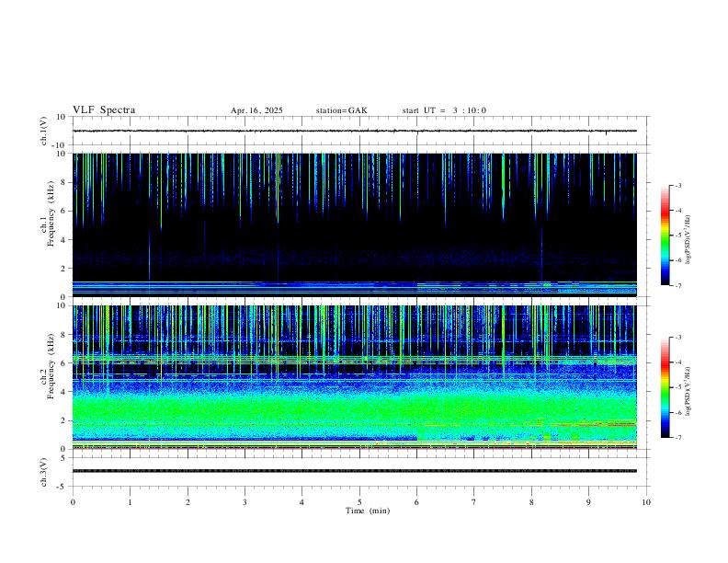
Task: Click the "5" tick on the time axis
Action: click(359, 502)
